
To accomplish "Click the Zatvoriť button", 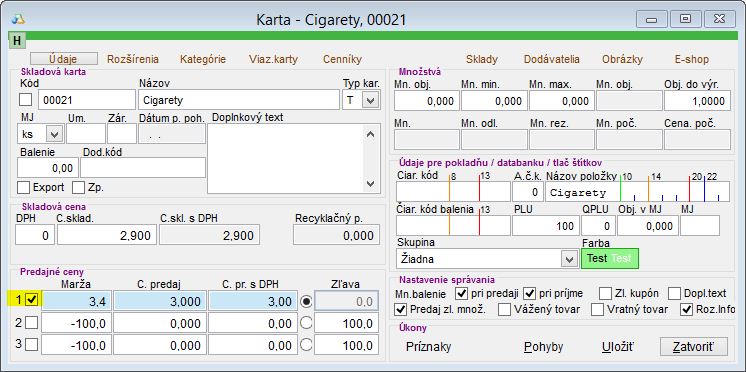I will [694, 347].
